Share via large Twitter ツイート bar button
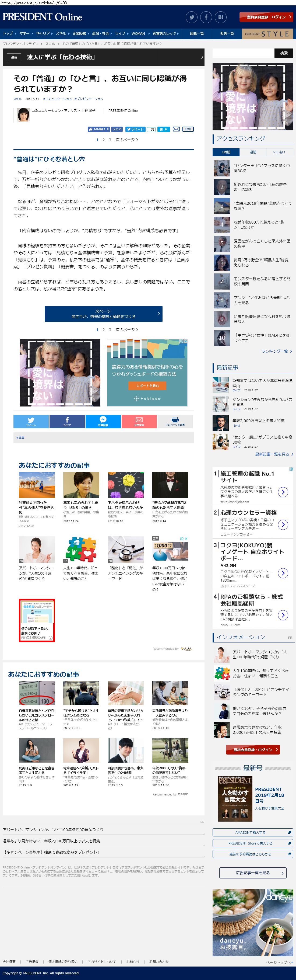This screenshot has height=980, width=296. pos(31,422)
